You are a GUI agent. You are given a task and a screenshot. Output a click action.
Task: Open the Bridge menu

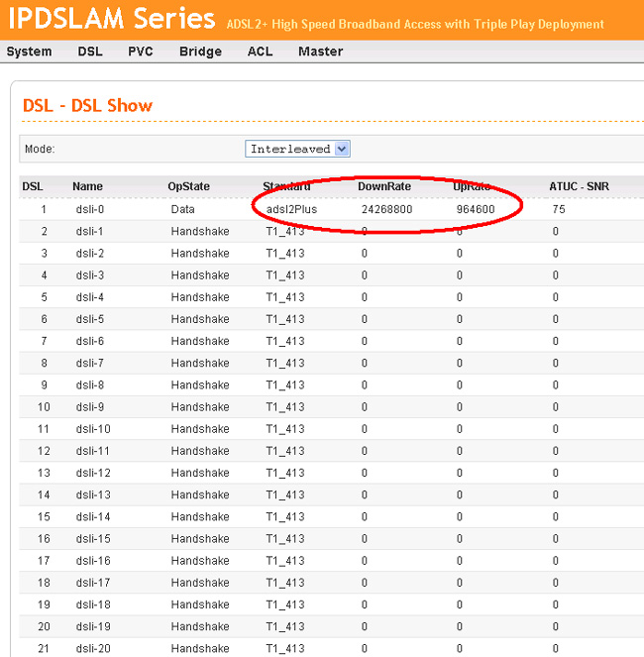point(200,52)
